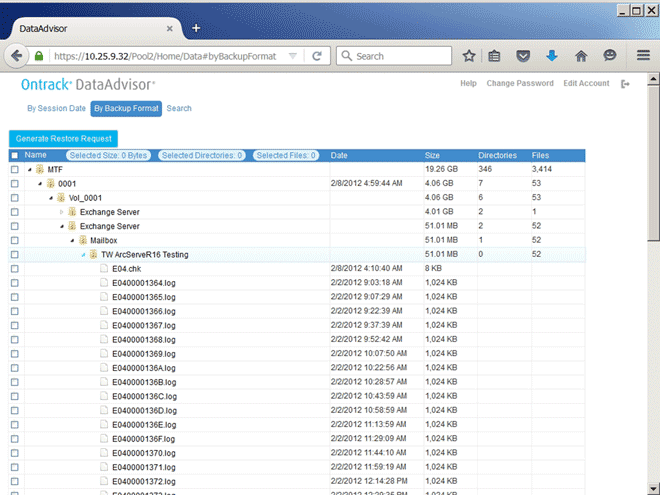Image resolution: width=660 pixels, height=495 pixels.
Task: Open the Change Password link
Action: (x=520, y=83)
